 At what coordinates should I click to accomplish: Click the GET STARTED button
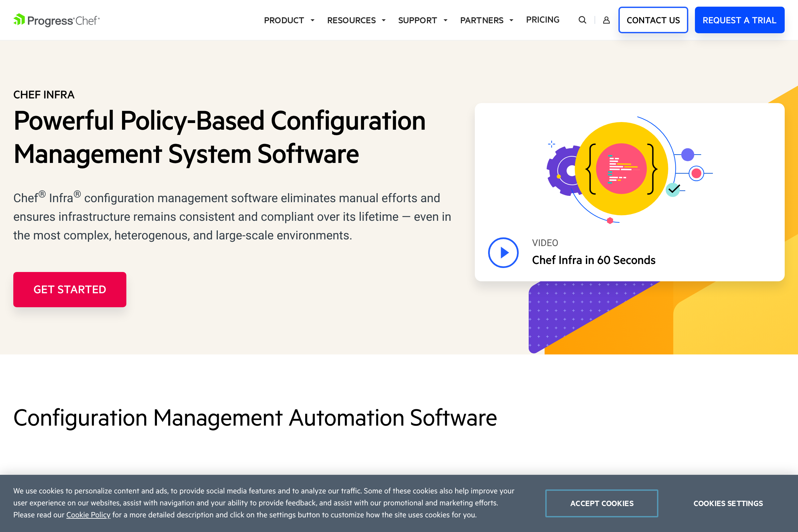pyautogui.click(x=69, y=289)
